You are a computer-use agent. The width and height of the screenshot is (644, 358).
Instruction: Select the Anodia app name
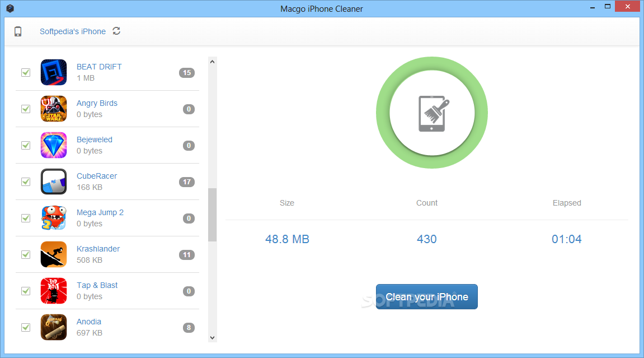point(89,322)
